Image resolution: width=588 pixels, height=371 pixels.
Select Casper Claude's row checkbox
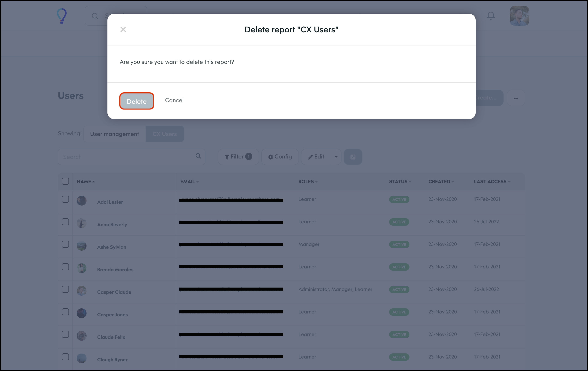tap(65, 289)
